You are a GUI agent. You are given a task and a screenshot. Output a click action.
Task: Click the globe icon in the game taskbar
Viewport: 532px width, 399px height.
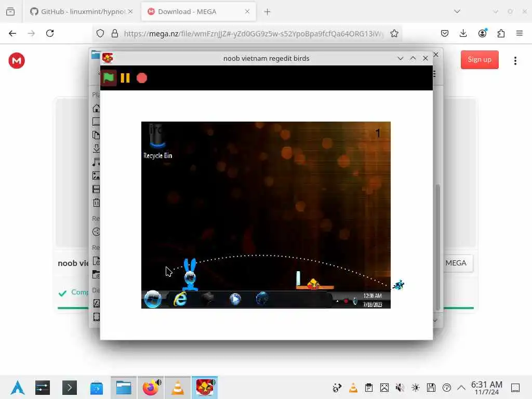(x=262, y=299)
